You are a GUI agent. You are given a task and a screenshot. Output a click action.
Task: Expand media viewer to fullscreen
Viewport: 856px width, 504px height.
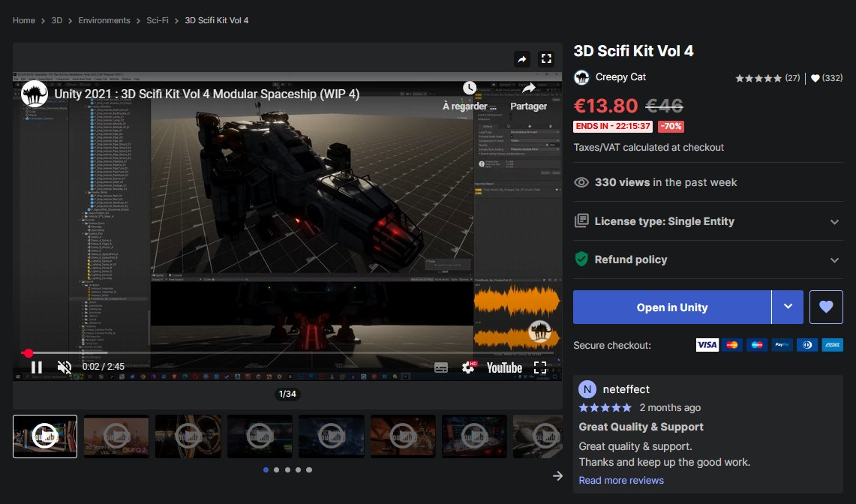[546, 59]
